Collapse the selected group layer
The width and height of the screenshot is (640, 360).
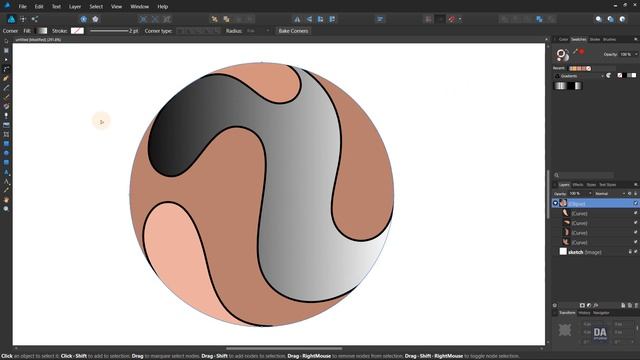[x=555, y=203]
